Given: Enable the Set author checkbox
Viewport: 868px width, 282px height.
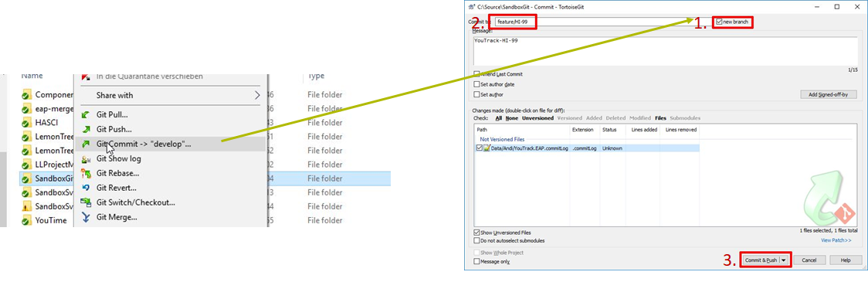Looking at the screenshot, I should pos(476,94).
